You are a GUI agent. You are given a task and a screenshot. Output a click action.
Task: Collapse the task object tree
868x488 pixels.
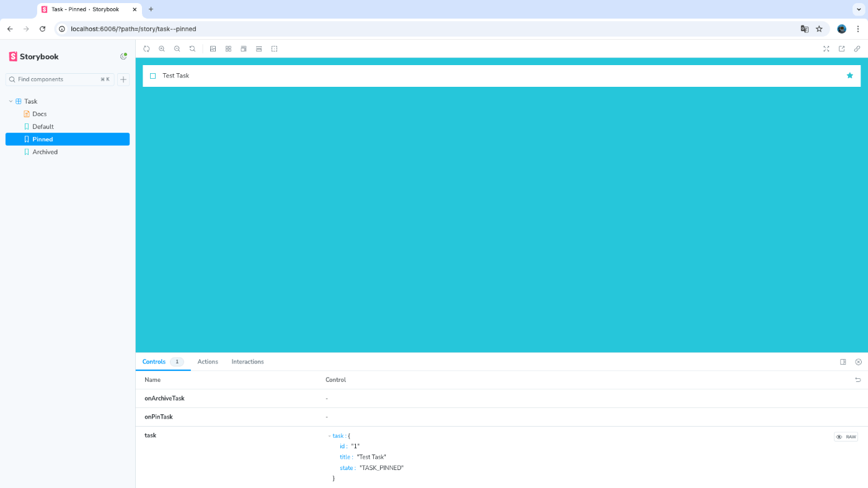pyautogui.click(x=330, y=436)
